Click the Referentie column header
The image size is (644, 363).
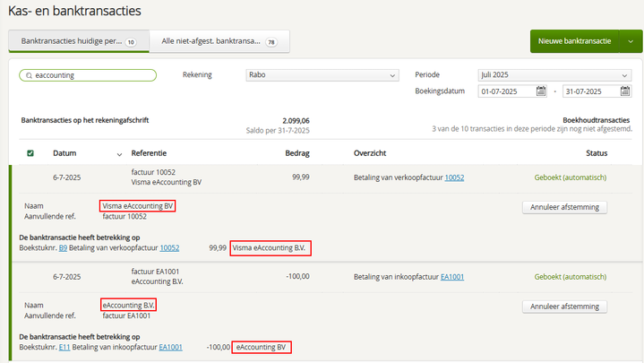(x=149, y=153)
